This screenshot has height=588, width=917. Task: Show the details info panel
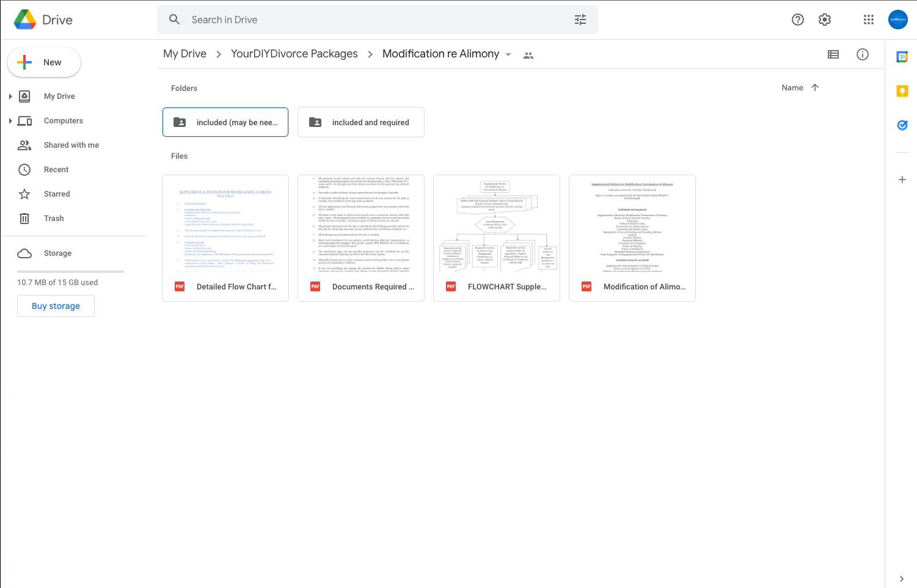[863, 54]
